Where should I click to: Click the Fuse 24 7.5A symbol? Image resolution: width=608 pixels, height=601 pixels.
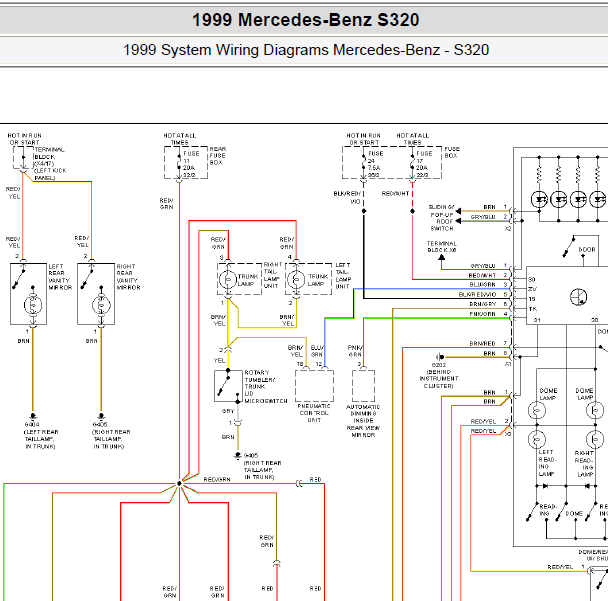(x=363, y=162)
